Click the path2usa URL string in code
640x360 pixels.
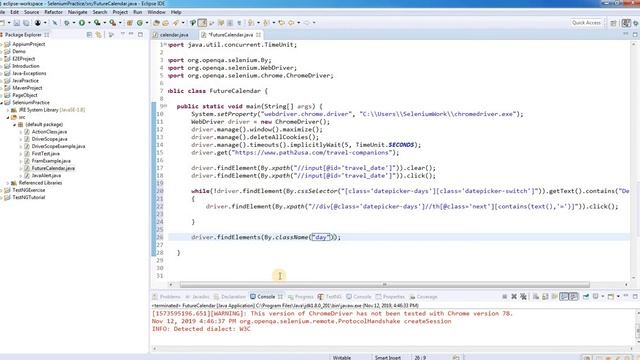[312, 153]
